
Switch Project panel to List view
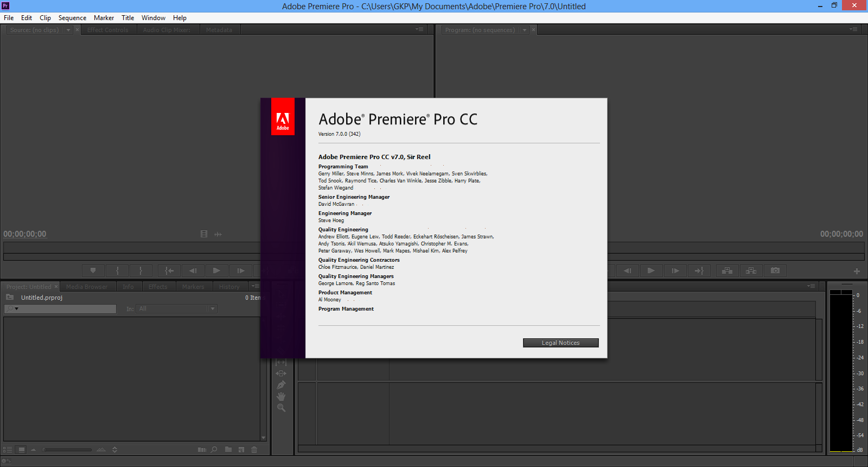coord(8,450)
